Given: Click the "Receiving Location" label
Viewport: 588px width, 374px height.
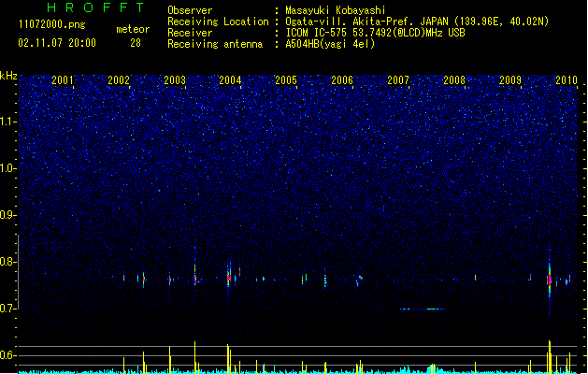Looking at the screenshot, I should point(218,22).
